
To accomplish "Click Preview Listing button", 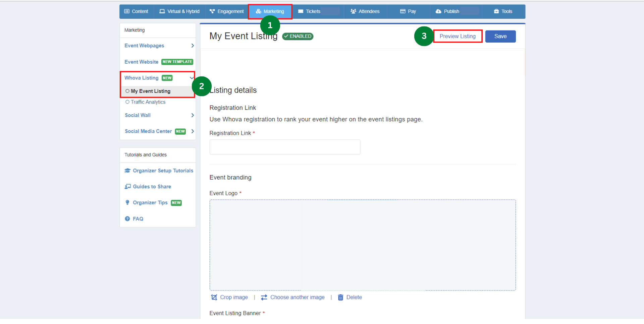I will click(x=458, y=36).
